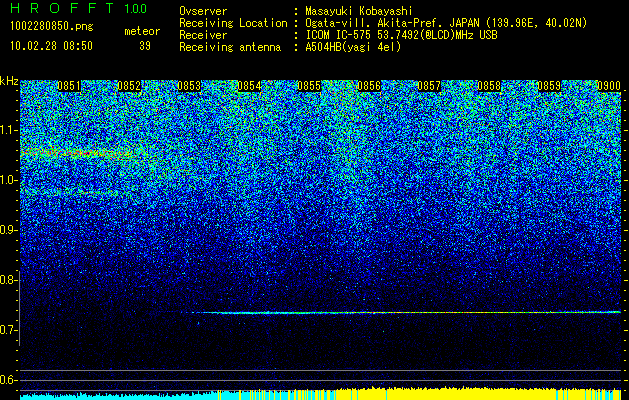Viewport: 629px width, 400px height.
Task: Click the 0900 time marker
Action: (609, 86)
